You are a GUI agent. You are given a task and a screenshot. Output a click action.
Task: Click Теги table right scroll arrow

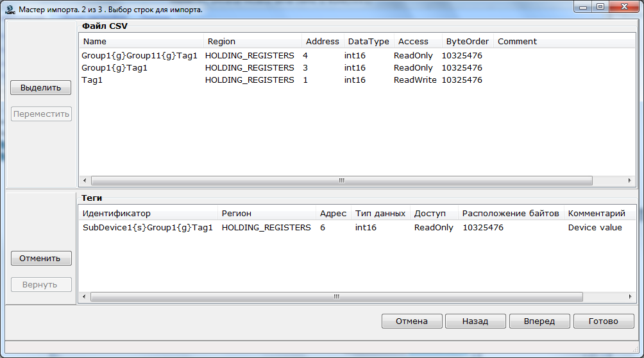coord(630,297)
